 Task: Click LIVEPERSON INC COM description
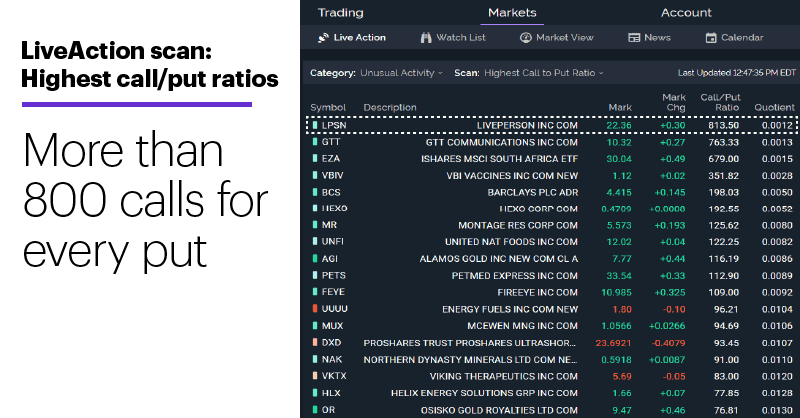pos(527,125)
